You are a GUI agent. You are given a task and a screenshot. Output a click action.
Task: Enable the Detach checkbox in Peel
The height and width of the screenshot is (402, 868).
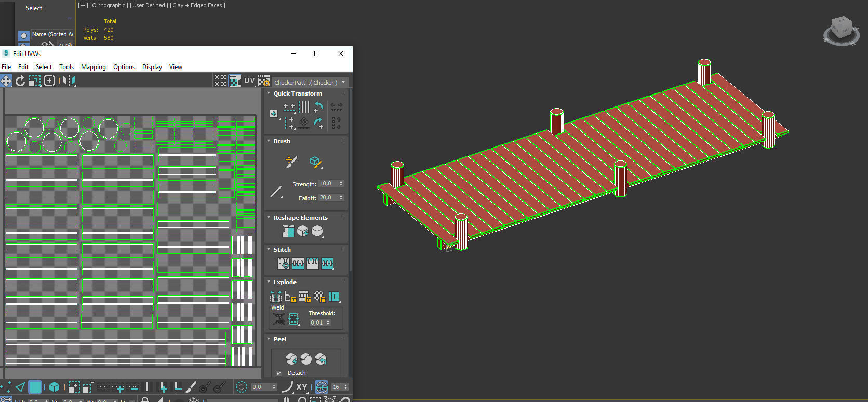[279, 373]
